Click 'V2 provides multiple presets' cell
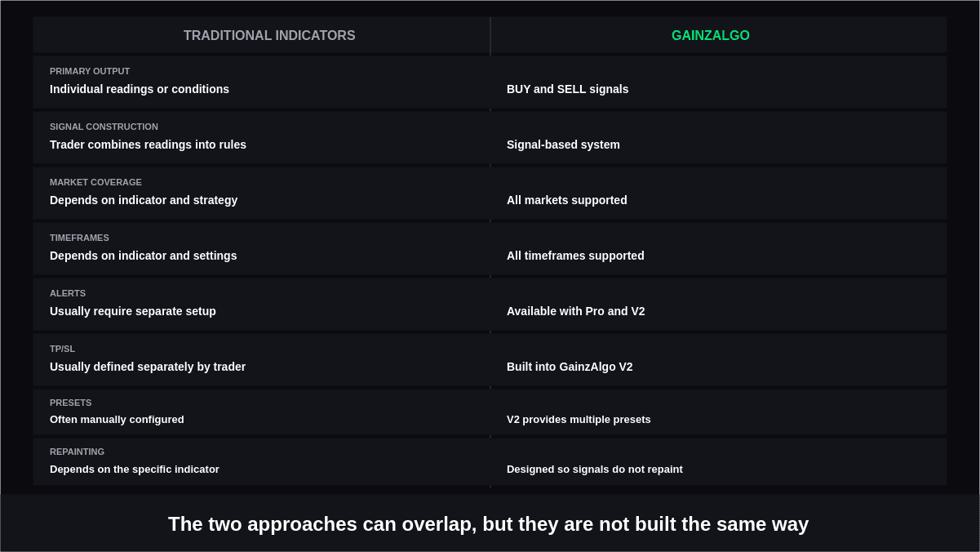 pos(579,420)
